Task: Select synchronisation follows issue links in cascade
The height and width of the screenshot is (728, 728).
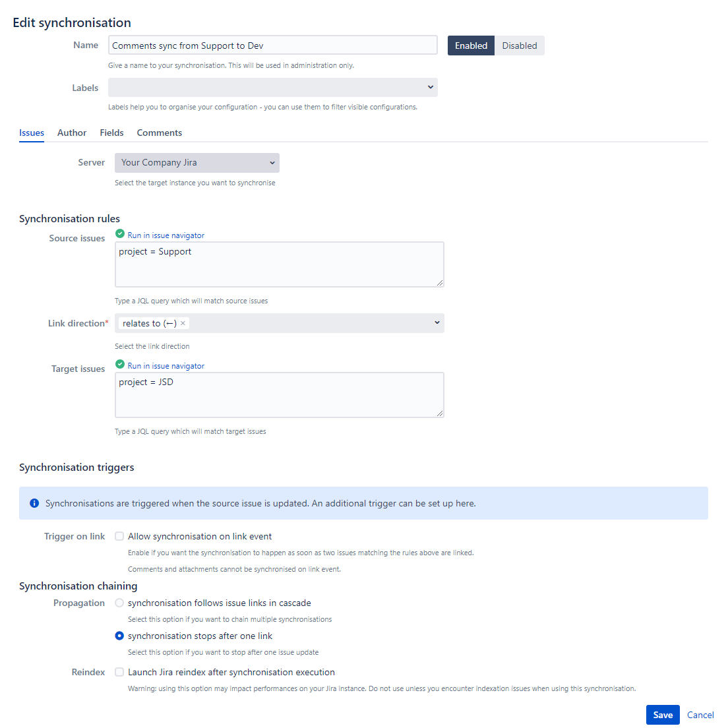Action: tap(119, 603)
